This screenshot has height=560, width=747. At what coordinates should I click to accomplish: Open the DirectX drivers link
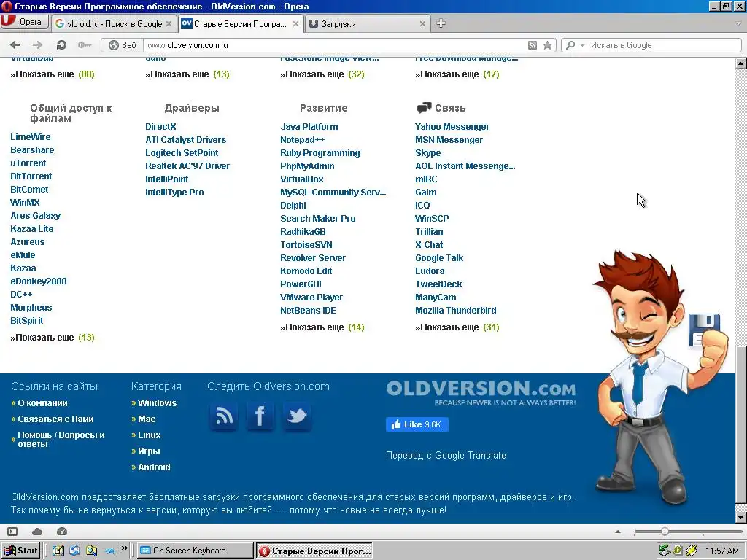[x=160, y=127]
